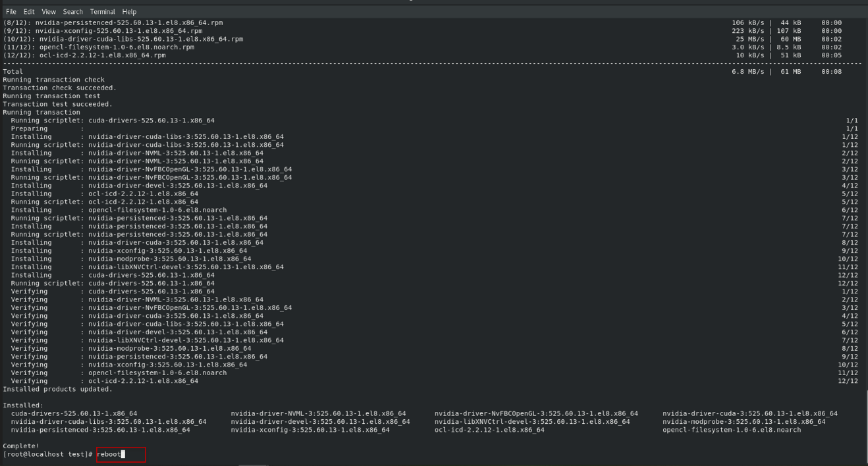Click 'nvidia-modprobe' in the Installed list
This screenshot has width=868, height=466.
coord(744,421)
